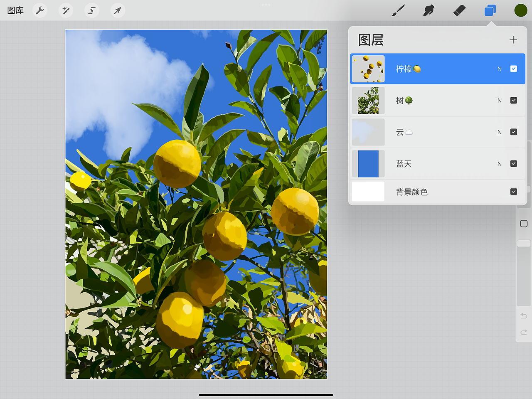The width and height of the screenshot is (532, 399).
Task: Add a new layer with plus
Action: pos(513,40)
